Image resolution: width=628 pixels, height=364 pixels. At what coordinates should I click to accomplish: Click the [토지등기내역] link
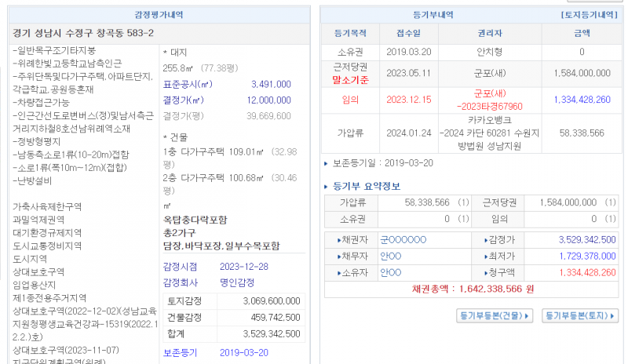coord(589,15)
